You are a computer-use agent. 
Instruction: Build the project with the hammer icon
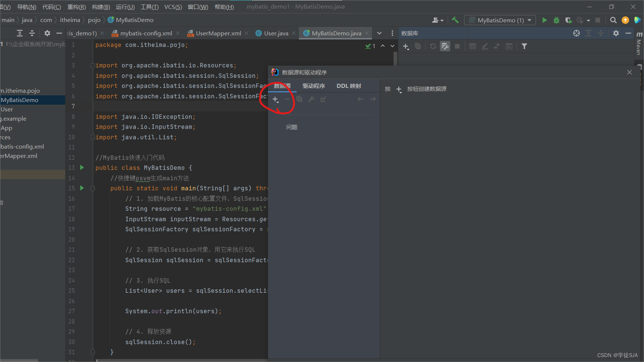tap(455, 20)
